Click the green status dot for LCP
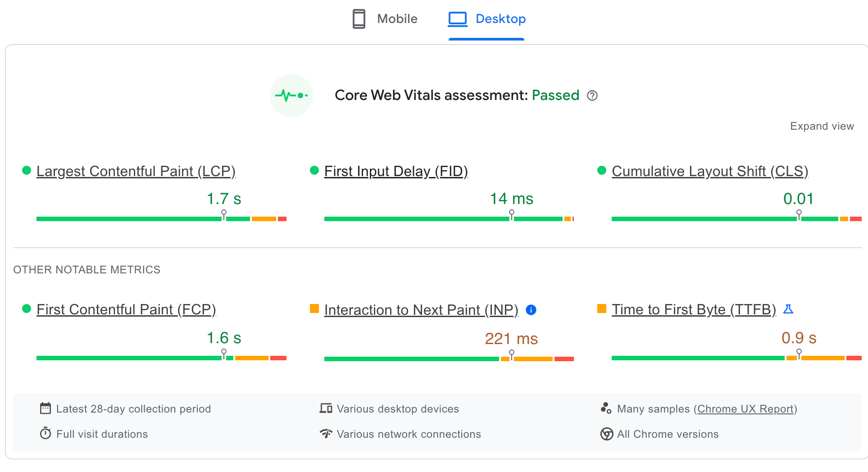The height and width of the screenshot is (472, 868). coord(27,170)
